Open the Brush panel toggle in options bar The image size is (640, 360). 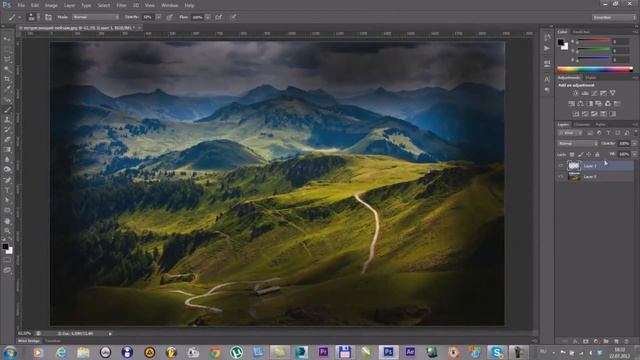48,17
